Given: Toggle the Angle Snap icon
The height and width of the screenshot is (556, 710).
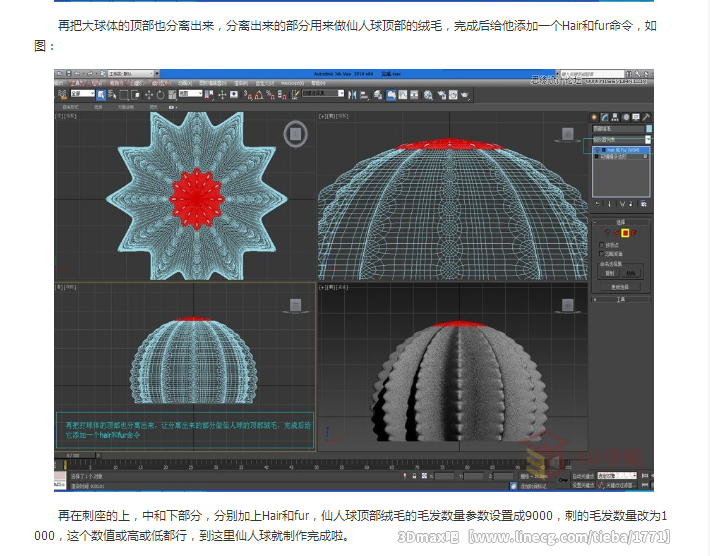Looking at the screenshot, I should [259, 95].
